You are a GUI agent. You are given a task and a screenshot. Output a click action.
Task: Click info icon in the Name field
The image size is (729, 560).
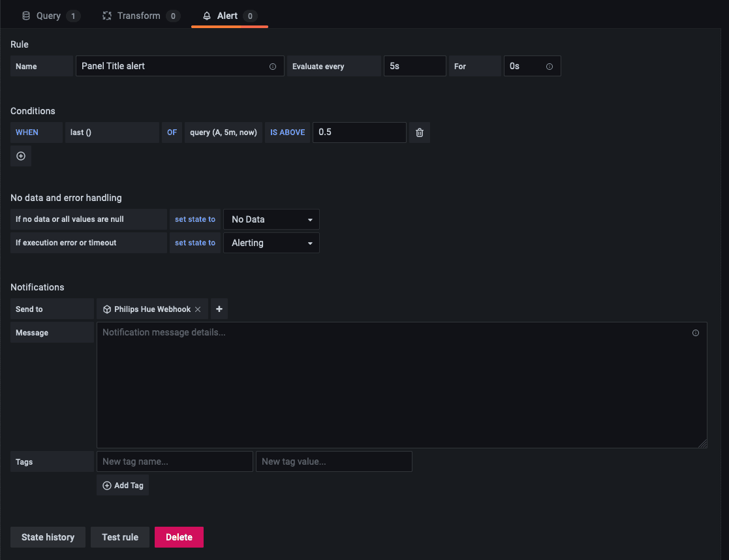pyautogui.click(x=273, y=67)
